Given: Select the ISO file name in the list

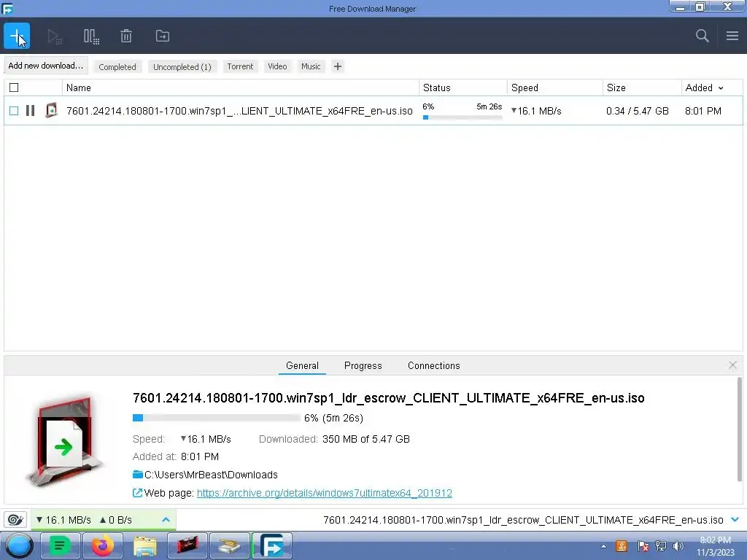Looking at the screenshot, I should coord(239,111).
